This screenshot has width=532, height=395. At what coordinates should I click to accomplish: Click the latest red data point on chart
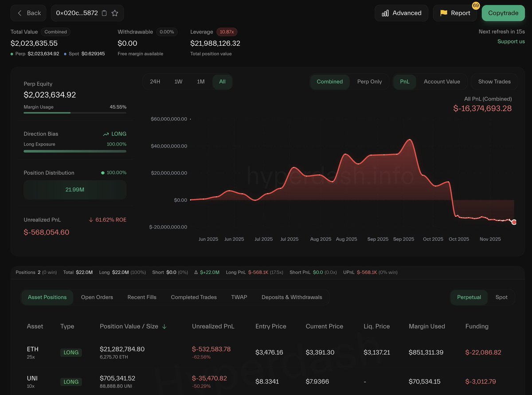click(x=514, y=222)
